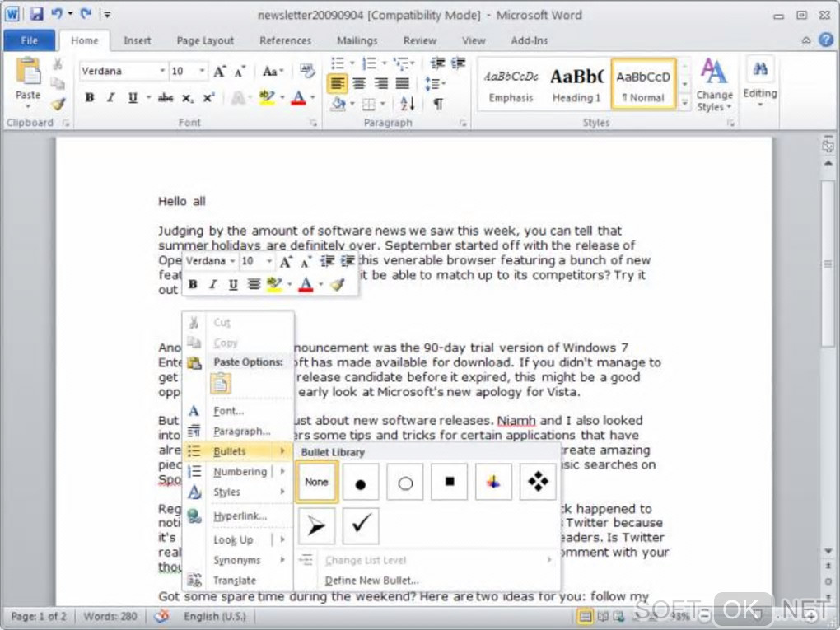Open the Review tab
This screenshot has height=630, width=840.
coord(420,40)
